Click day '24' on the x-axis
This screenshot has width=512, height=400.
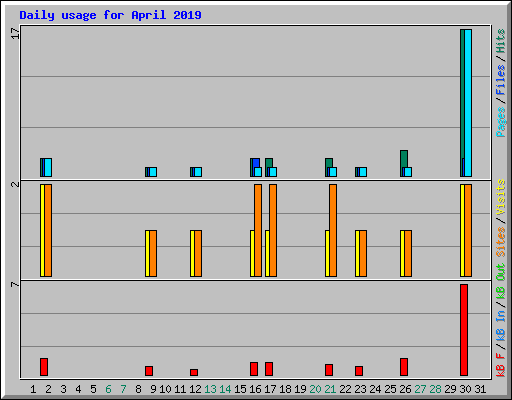(375, 389)
